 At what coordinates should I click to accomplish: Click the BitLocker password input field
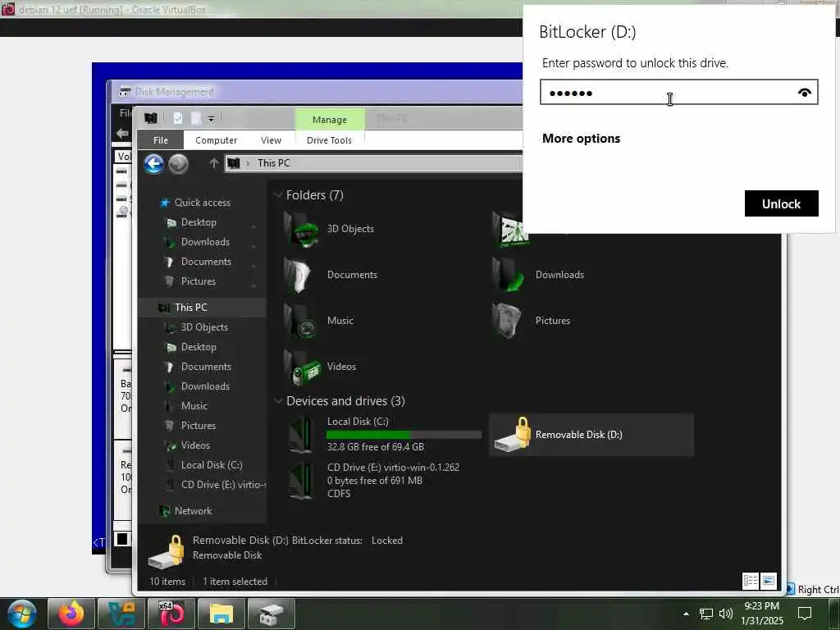[678, 92]
